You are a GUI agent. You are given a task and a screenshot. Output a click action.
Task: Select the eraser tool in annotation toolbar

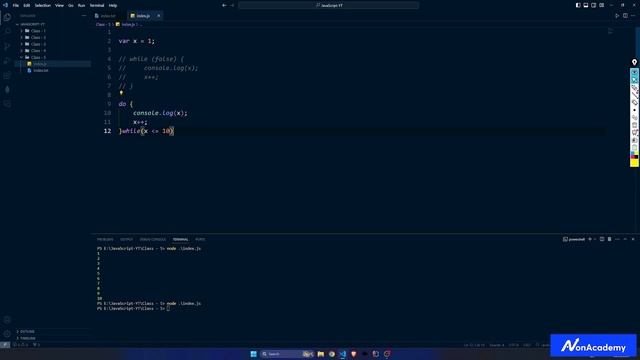coord(634,102)
